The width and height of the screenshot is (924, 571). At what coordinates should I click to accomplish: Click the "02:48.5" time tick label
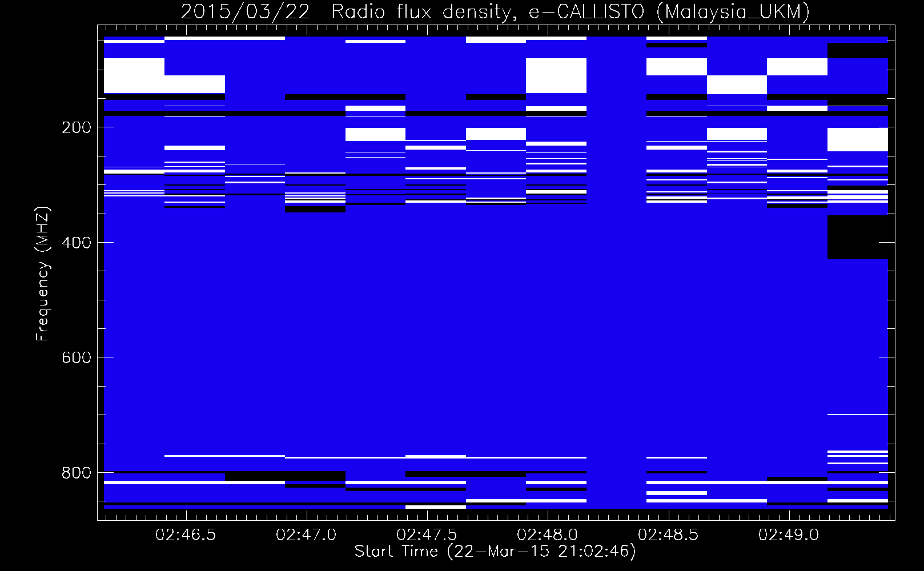pos(668,535)
